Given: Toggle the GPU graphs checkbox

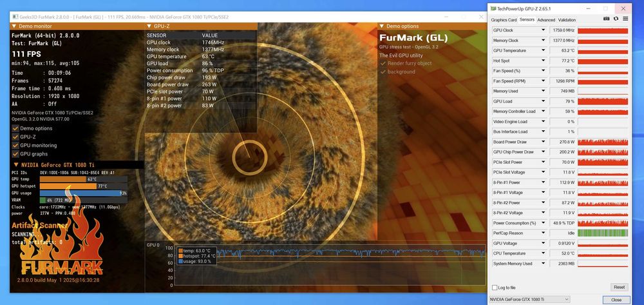Looking at the screenshot, I should click(x=15, y=153).
